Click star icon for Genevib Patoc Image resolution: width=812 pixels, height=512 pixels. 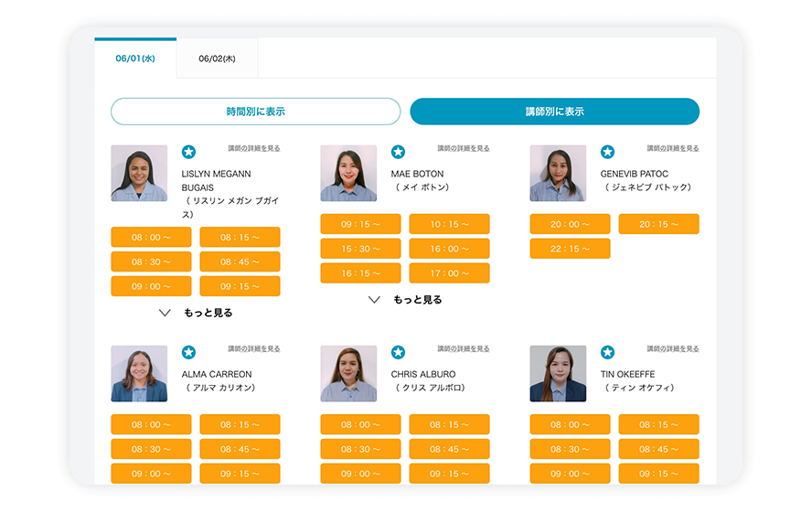click(x=607, y=152)
